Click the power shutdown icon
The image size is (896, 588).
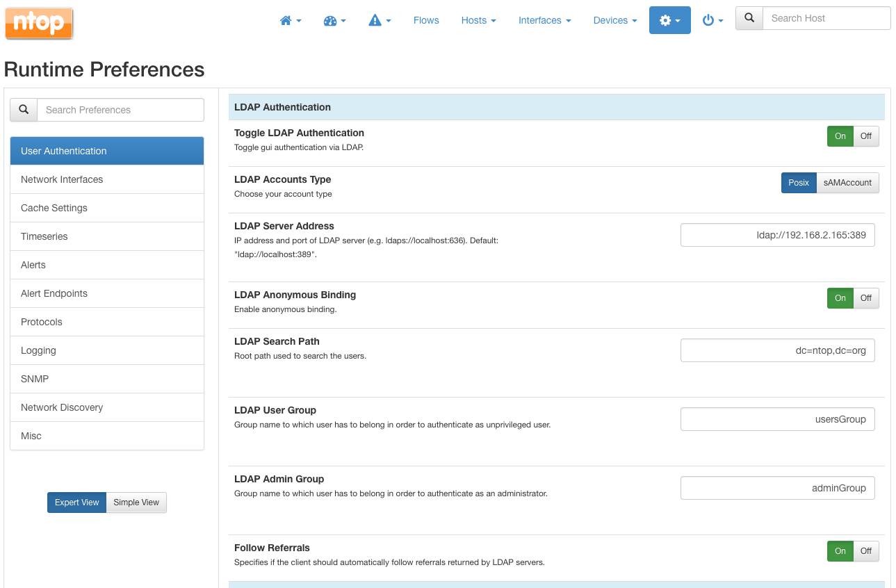708,20
